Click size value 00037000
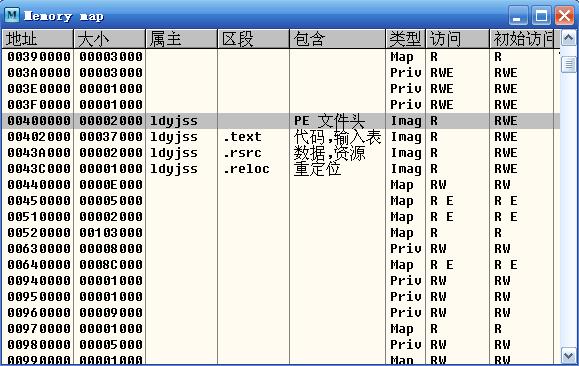The width and height of the screenshot is (579, 366). point(111,137)
